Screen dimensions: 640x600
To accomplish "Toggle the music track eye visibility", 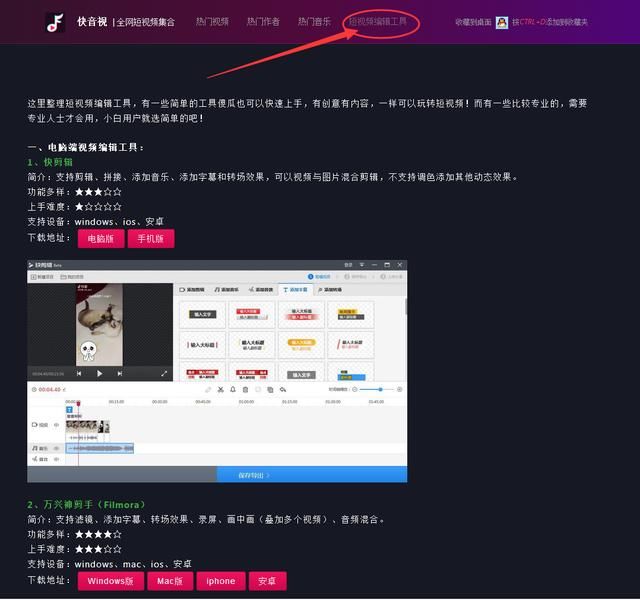I will click(56, 448).
